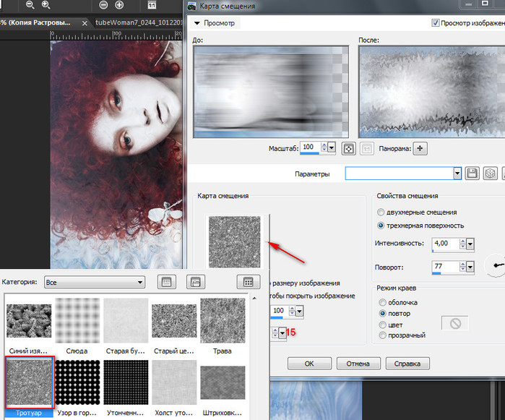Select the Штриховк... texture
The image size is (505, 420).
[223, 382]
